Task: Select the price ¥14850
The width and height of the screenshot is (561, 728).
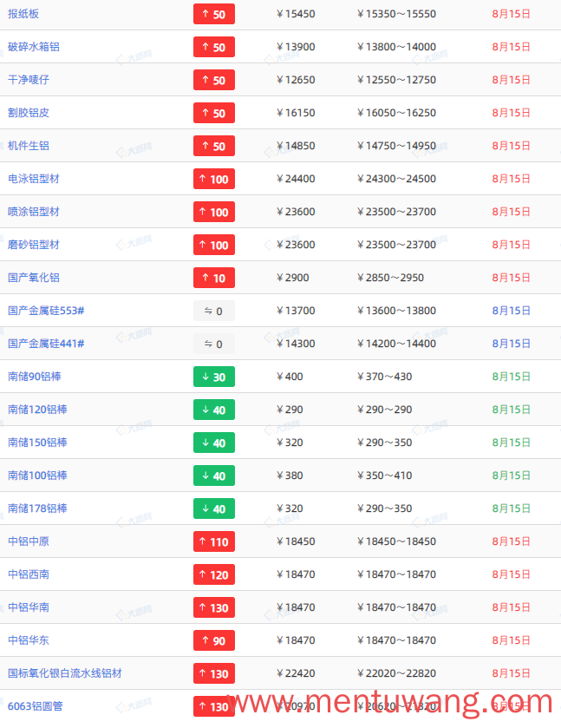Action: point(296,146)
